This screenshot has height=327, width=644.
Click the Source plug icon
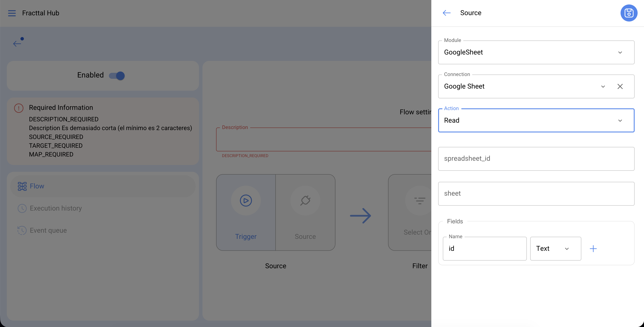click(x=305, y=201)
